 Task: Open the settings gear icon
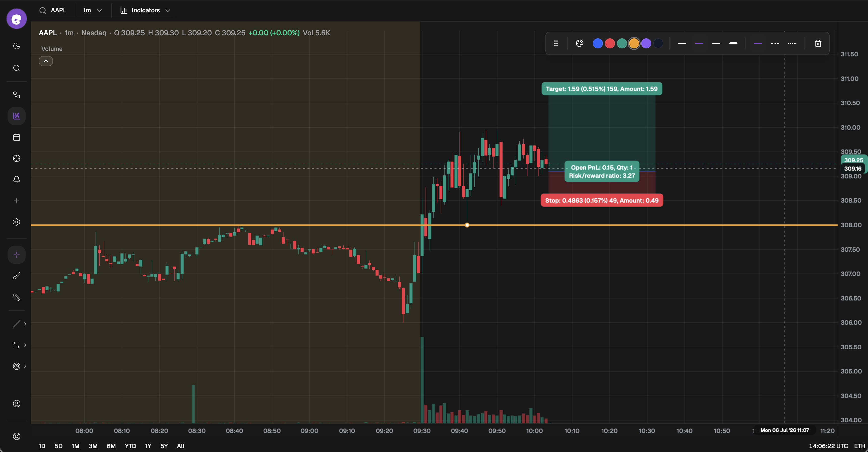pyautogui.click(x=17, y=222)
